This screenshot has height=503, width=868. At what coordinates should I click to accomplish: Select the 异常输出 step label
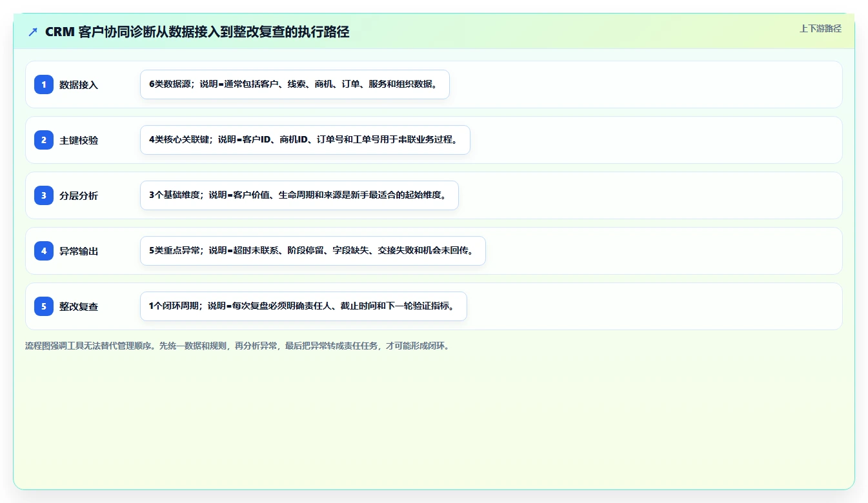click(79, 251)
